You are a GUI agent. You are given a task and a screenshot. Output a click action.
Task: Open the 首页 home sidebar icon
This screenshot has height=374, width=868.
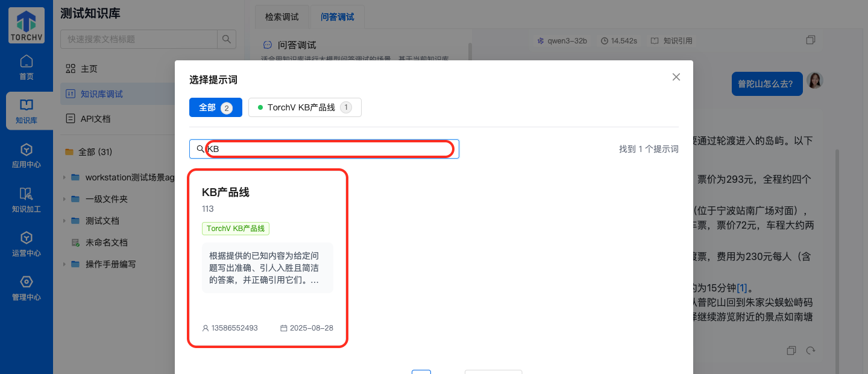27,67
